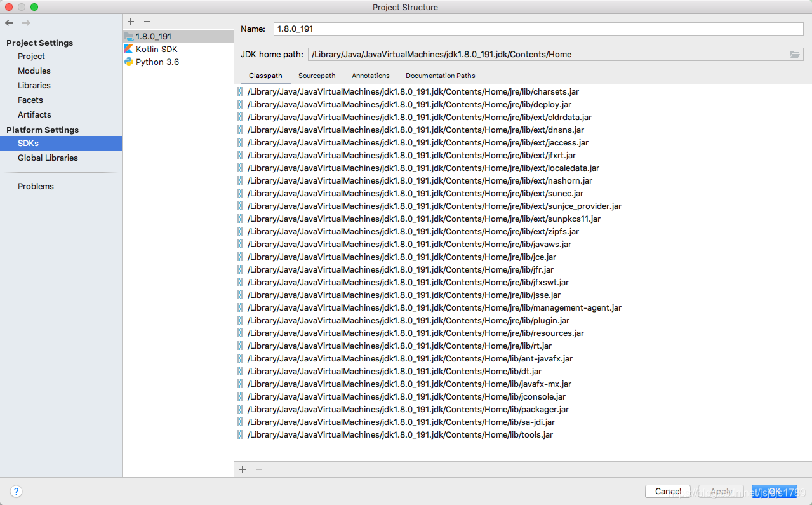
Task: Select SDKs under Platform Settings
Action: pyautogui.click(x=61, y=143)
